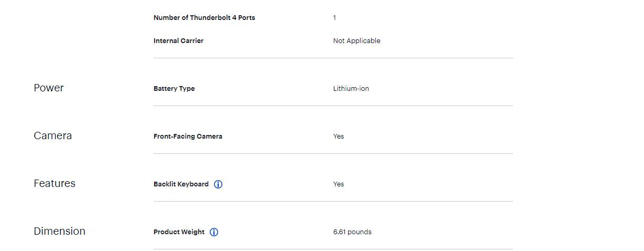644x251 pixels.
Task: Click the 6.61 pounds weight value
Action: [352, 232]
